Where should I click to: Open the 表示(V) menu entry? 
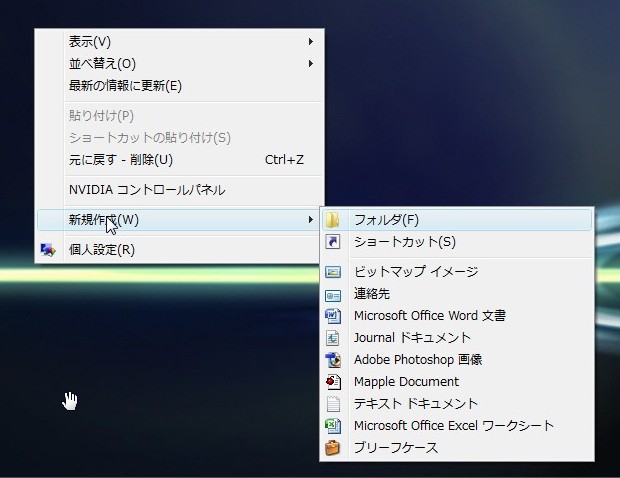point(180,42)
